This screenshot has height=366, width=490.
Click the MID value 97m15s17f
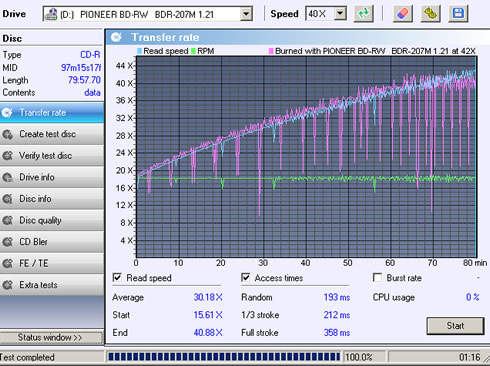pos(81,68)
